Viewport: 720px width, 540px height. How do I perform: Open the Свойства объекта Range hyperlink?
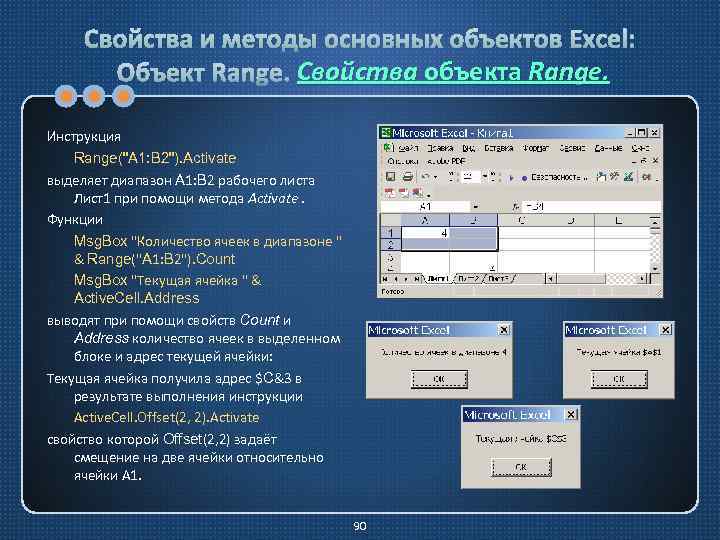point(453,72)
